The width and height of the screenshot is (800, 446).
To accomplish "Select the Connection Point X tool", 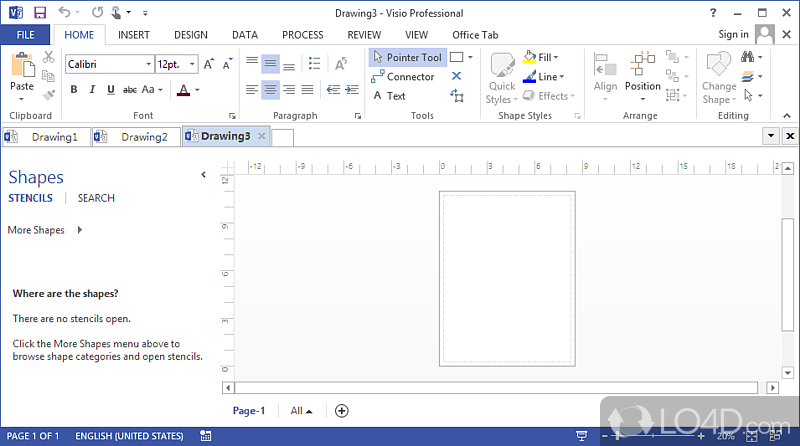I will (457, 76).
